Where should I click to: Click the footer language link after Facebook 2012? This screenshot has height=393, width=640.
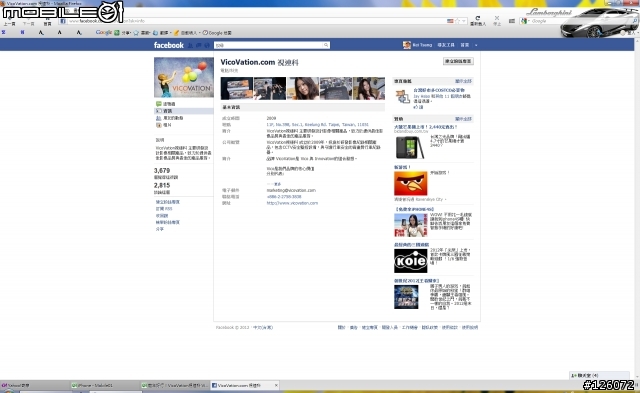click(x=262, y=327)
